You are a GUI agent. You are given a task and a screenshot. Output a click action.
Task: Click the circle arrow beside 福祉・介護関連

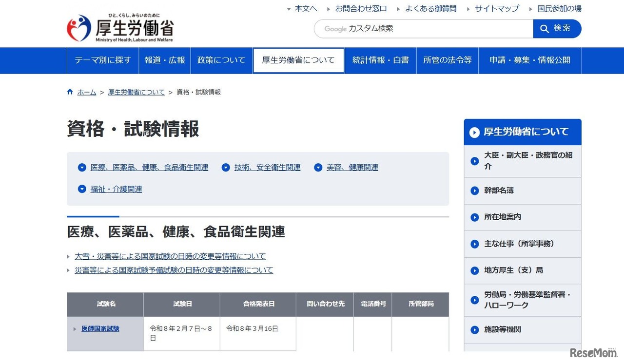[82, 189]
